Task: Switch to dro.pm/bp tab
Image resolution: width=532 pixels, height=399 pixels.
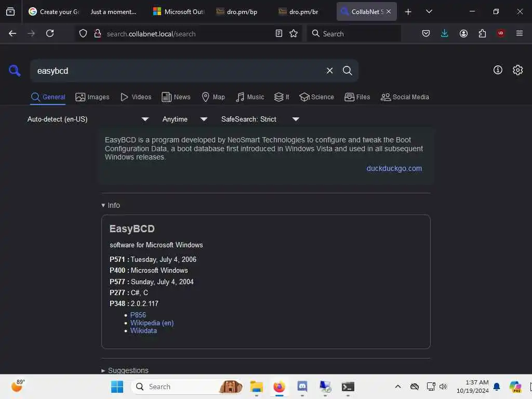Action: pos(242,11)
